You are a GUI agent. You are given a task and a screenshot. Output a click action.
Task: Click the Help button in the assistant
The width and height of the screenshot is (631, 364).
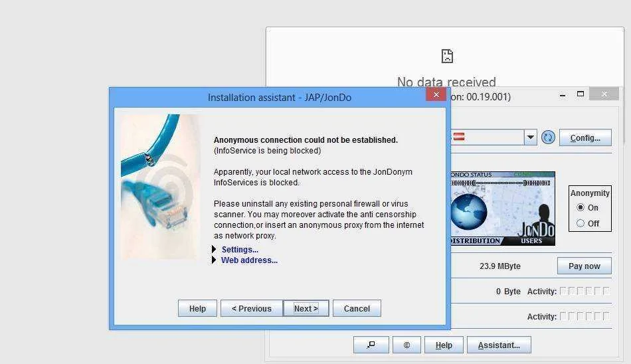(x=197, y=308)
